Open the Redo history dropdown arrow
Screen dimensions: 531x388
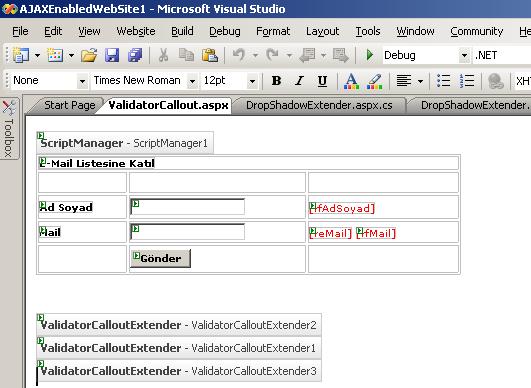coord(289,55)
